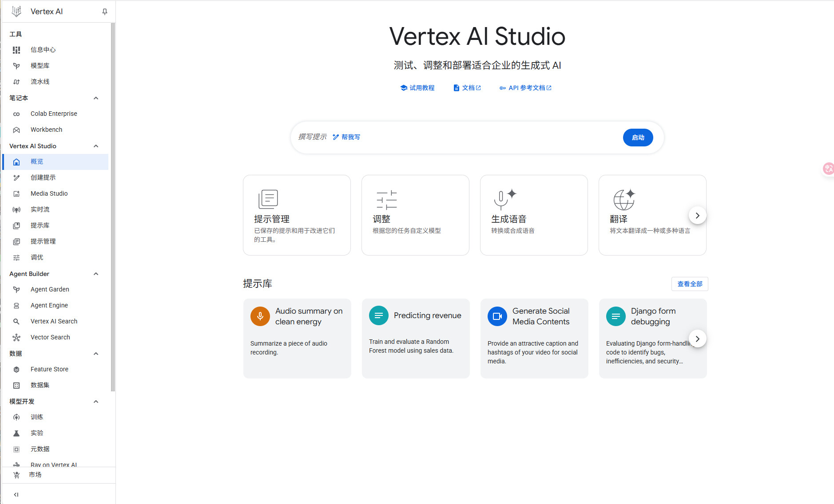834x504 pixels.
Task: Collapse the sidebar with the bottom arrow icon
Action: 16,494
